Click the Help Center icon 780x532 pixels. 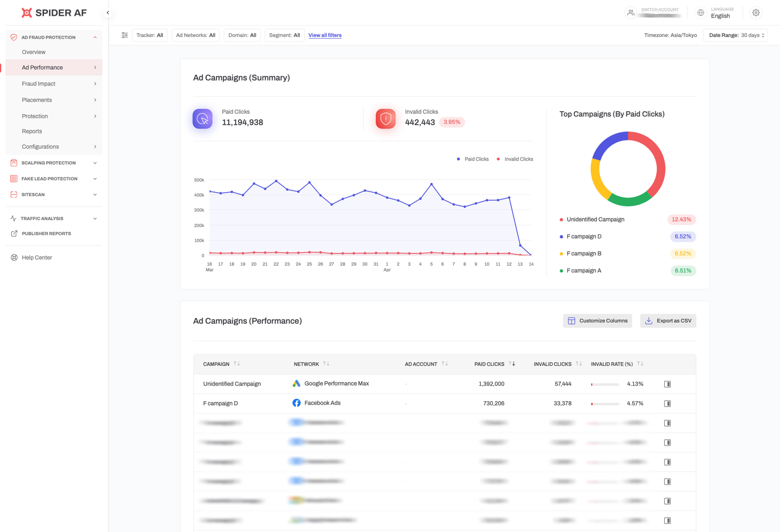click(14, 257)
